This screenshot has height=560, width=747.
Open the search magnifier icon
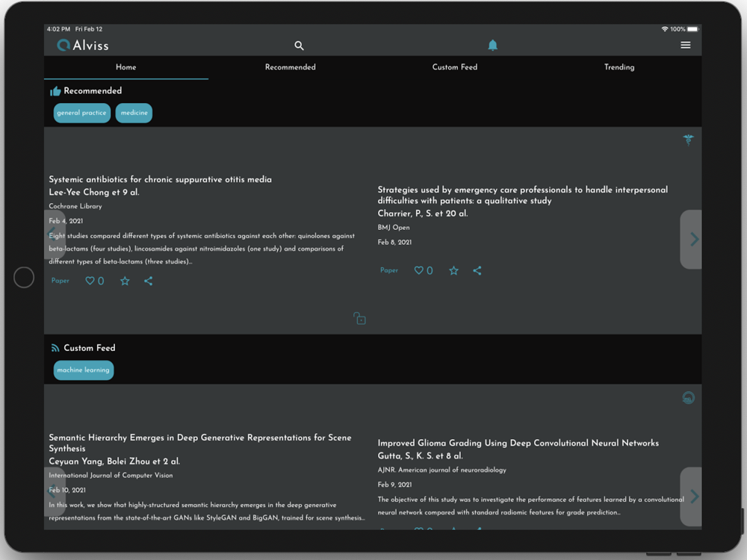pyautogui.click(x=299, y=46)
